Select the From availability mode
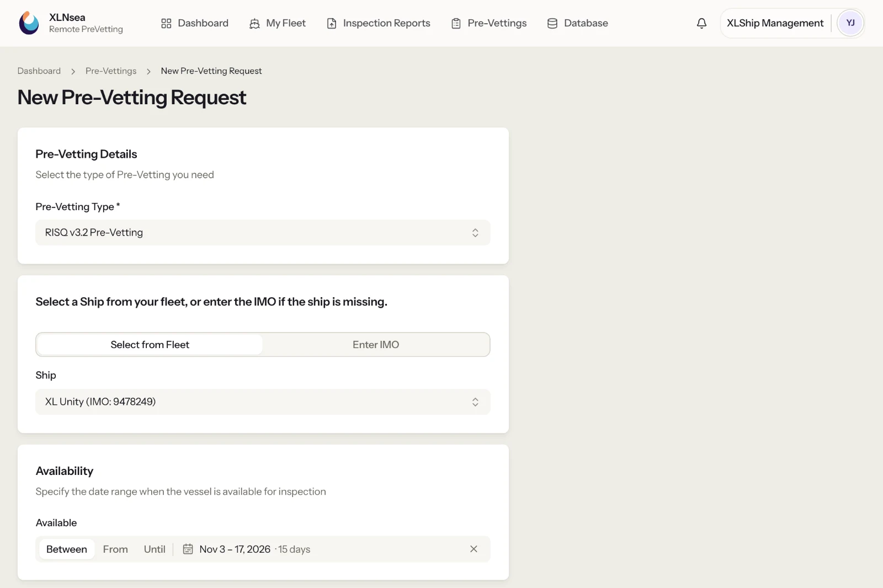The image size is (883, 588). (115, 549)
